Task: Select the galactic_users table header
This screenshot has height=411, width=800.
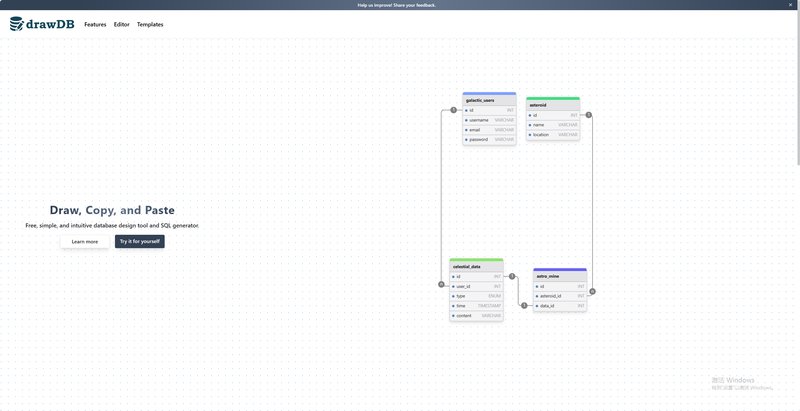Action: [489, 100]
